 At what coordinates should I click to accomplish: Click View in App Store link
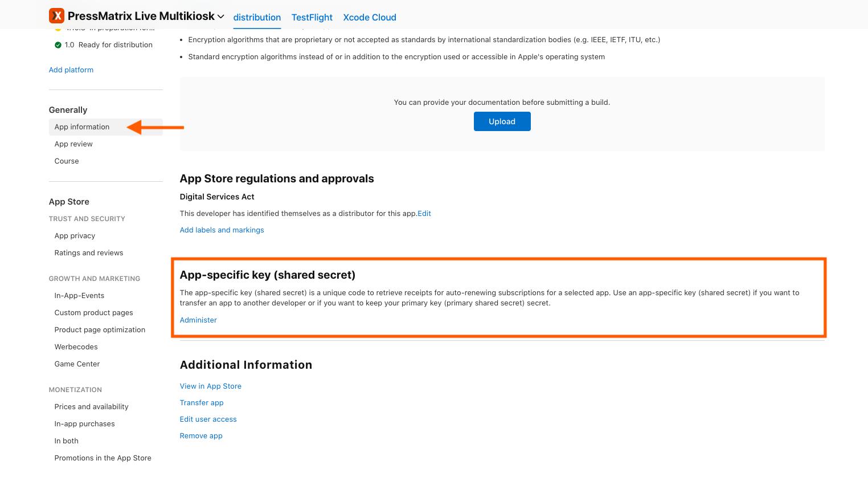tap(211, 386)
